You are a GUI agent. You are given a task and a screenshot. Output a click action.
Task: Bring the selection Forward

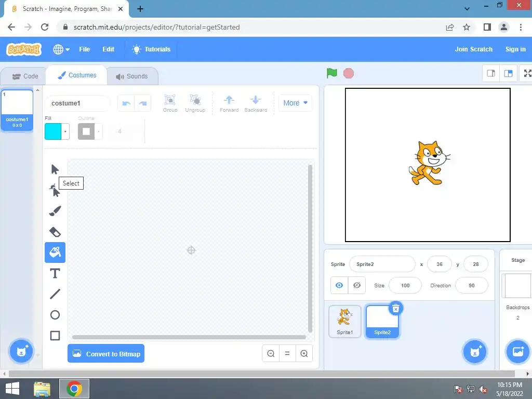point(229,103)
